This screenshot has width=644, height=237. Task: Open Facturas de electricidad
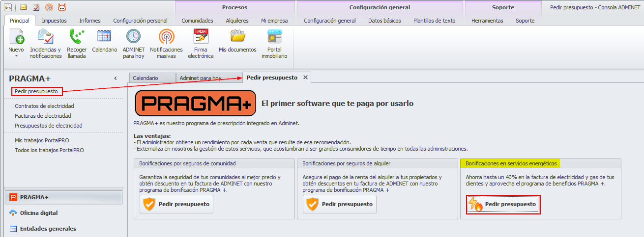[43, 116]
